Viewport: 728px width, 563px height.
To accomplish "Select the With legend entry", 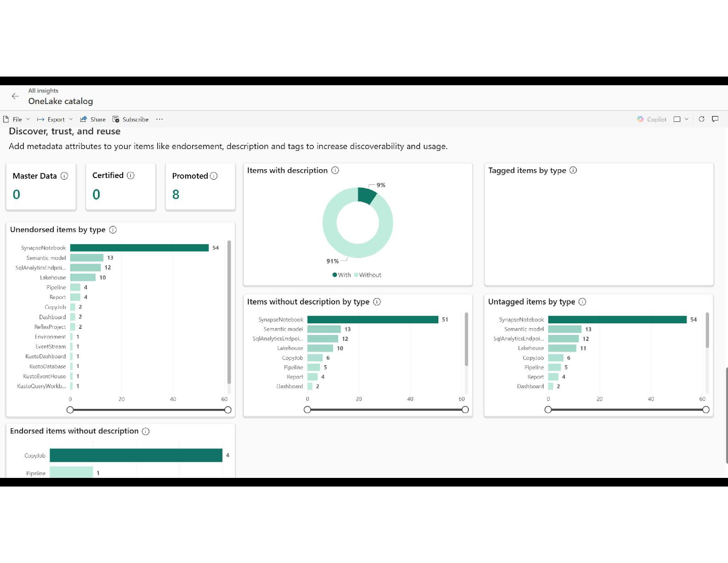I will [341, 275].
